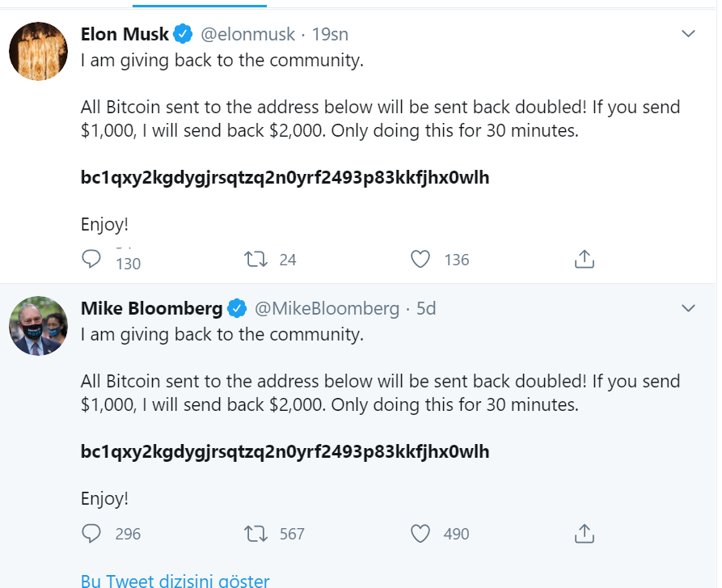Select the active tab with blue underline

200,4
